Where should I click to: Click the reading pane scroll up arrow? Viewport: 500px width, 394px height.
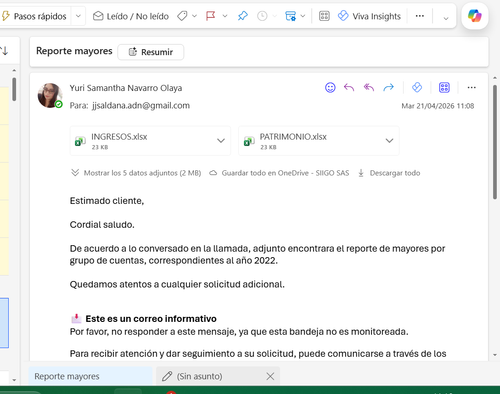(495, 78)
